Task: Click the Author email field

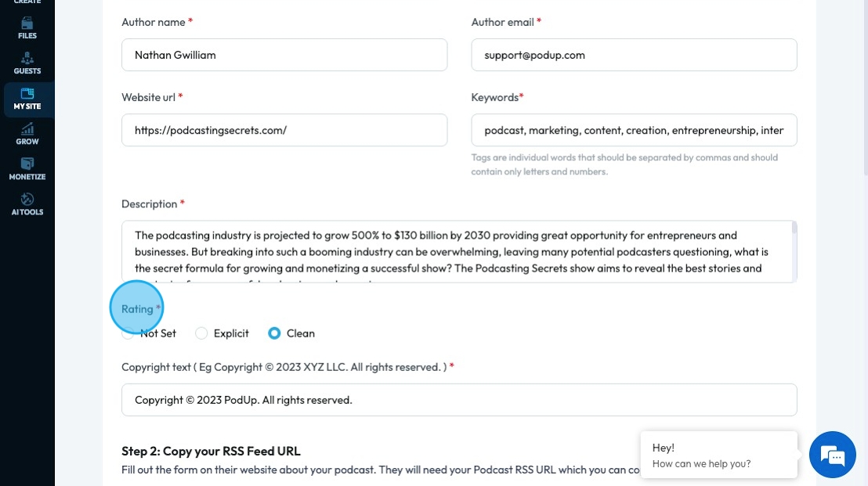Action: (634, 55)
